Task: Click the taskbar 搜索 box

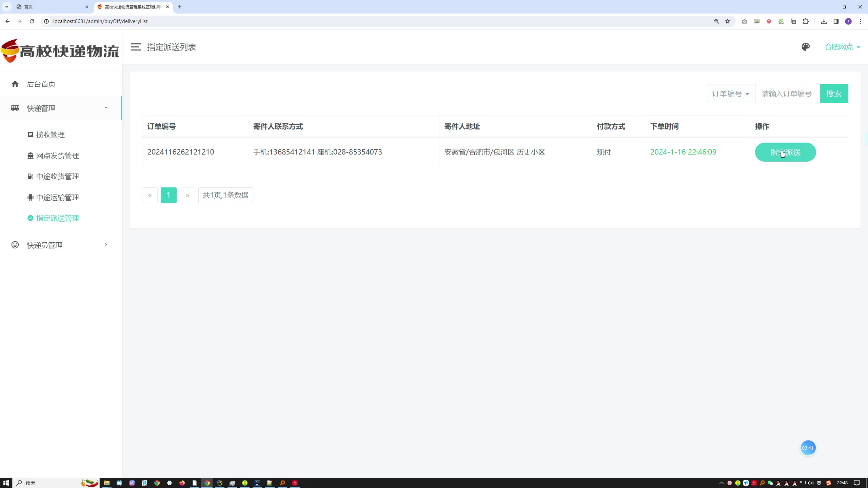Action: 56,483
